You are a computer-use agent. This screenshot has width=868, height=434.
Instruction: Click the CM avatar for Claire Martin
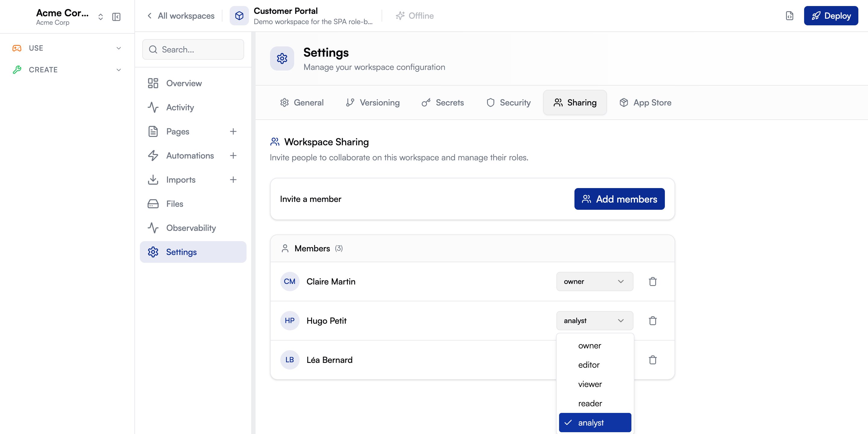click(290, 281)
